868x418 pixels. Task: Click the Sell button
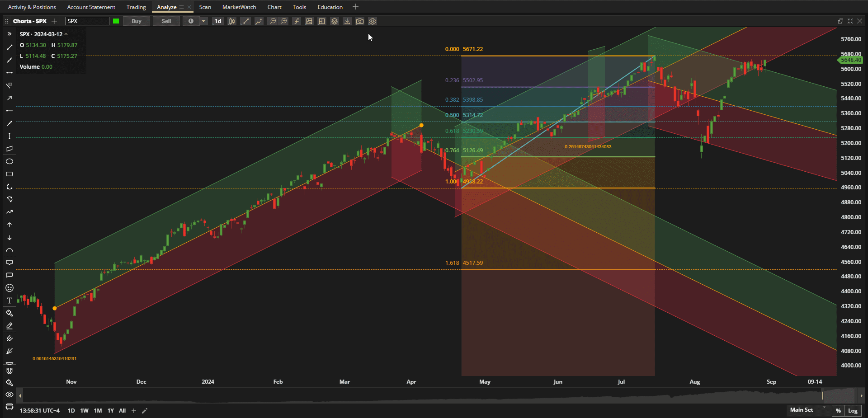[166, 21]
